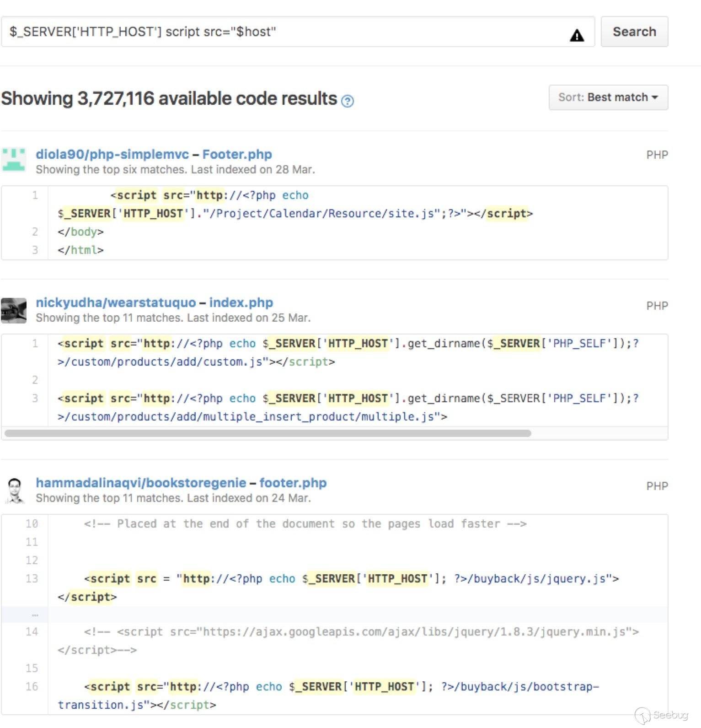Open Sort: Best match dropdown
The height and width of the screenshot is (728, 701).
[608, 97]
